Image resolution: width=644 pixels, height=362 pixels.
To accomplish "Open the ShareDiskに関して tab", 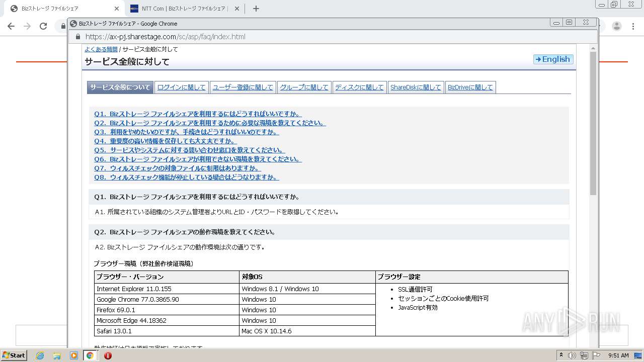I will [416, 87].
